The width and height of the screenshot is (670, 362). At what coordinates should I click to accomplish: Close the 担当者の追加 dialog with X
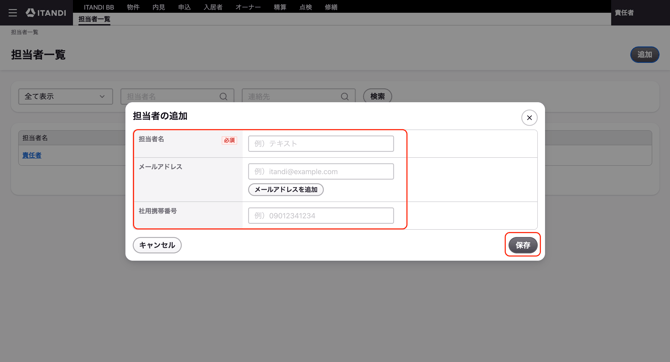click(529, 118)
